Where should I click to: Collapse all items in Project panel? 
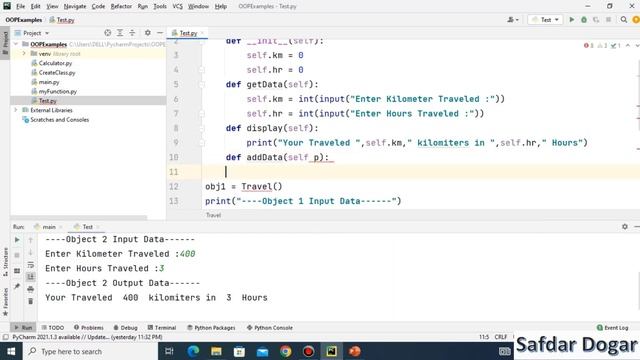[x=132, y=33]
